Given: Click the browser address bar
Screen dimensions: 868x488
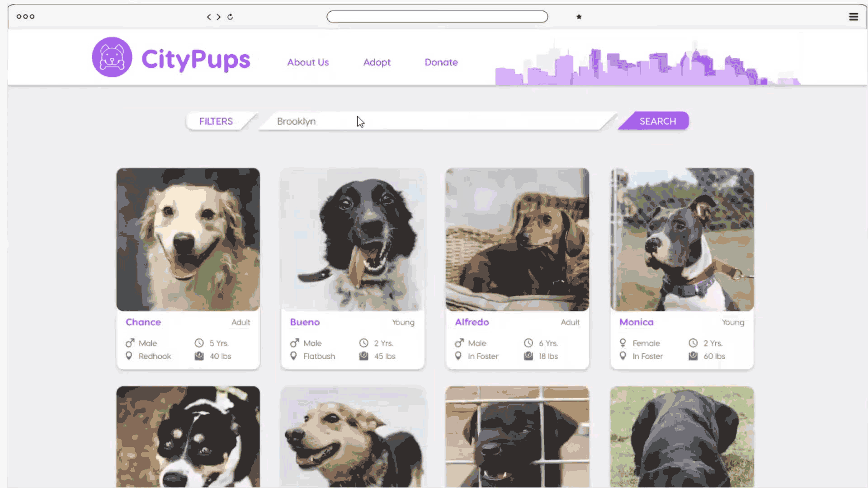Looking at the screenshot, I should coord(437,17).
